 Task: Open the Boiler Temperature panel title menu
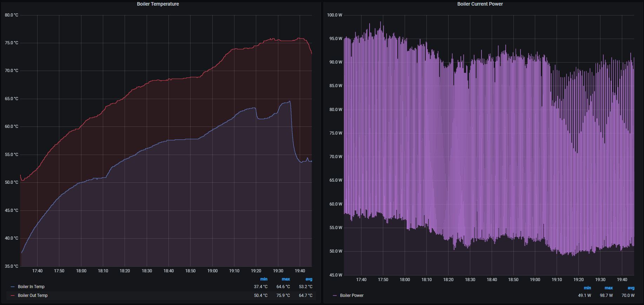[x=158, y=4]
